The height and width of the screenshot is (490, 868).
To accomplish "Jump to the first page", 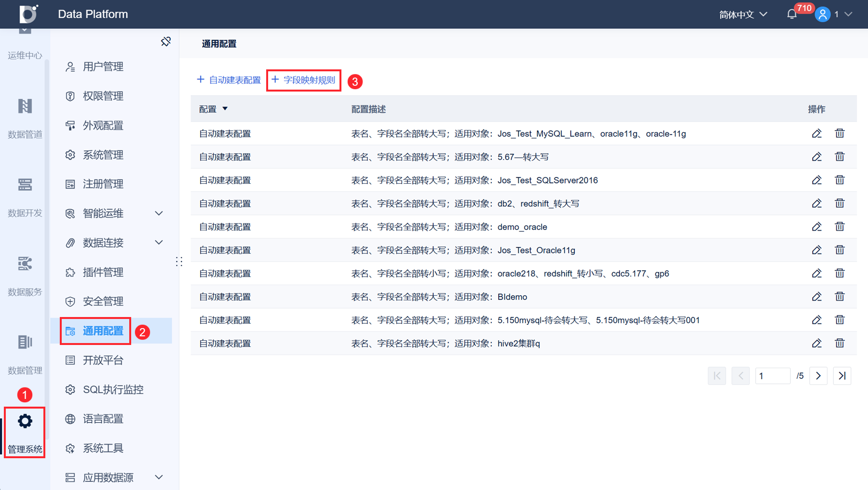I will [717, 376].
